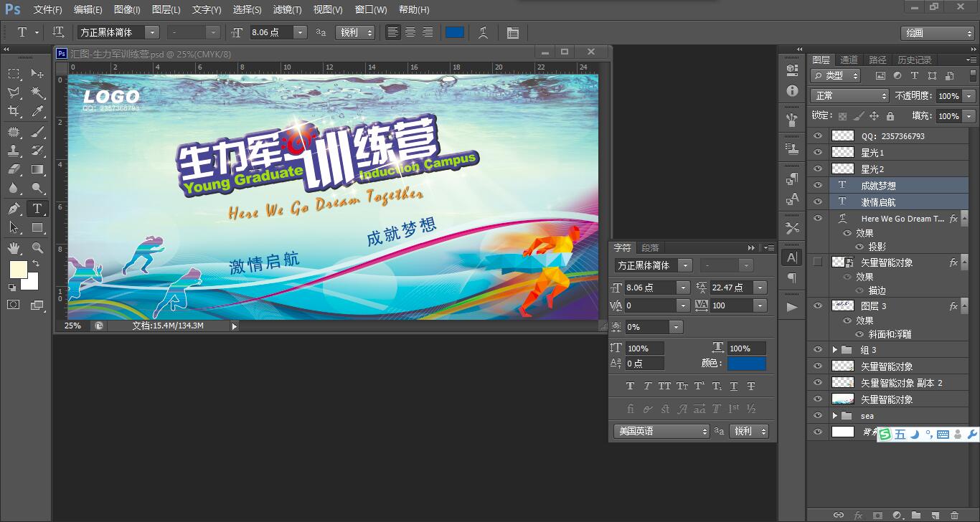Select the History Brush tool
The height and width of the screenshot is (522, 980).
(37, 151)
